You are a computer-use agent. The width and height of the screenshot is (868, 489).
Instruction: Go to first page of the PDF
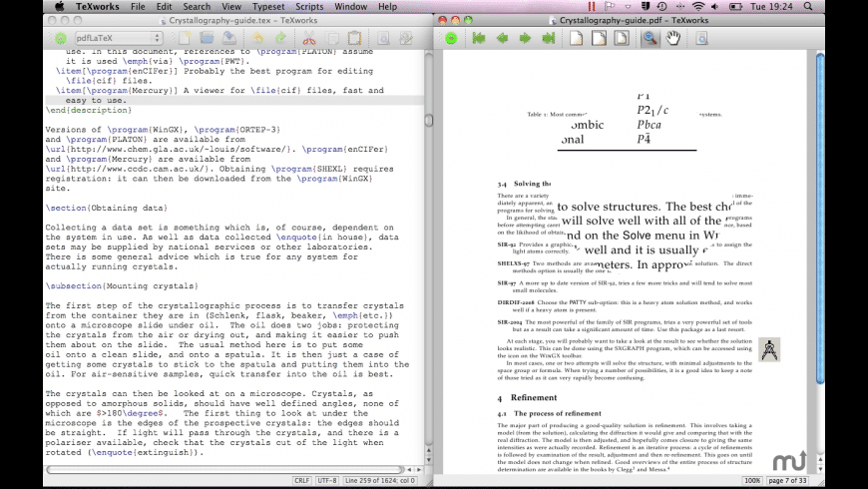pyautogui.click(x=479, y=38)
